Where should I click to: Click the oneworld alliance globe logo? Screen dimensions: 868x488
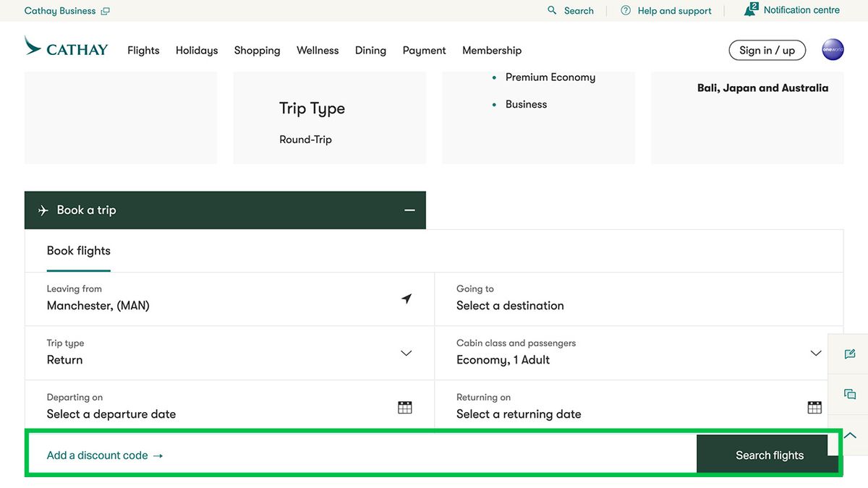(833, 49)
